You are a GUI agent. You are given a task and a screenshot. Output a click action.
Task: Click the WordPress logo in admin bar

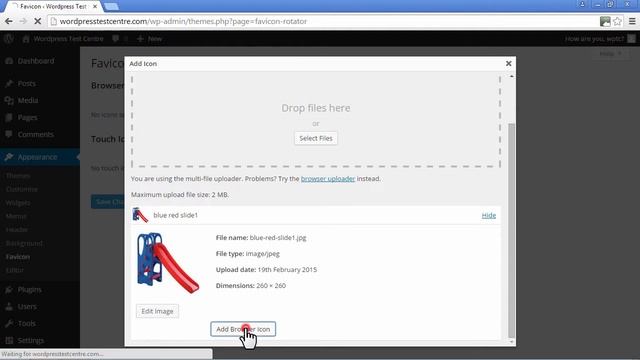[9, 39]
